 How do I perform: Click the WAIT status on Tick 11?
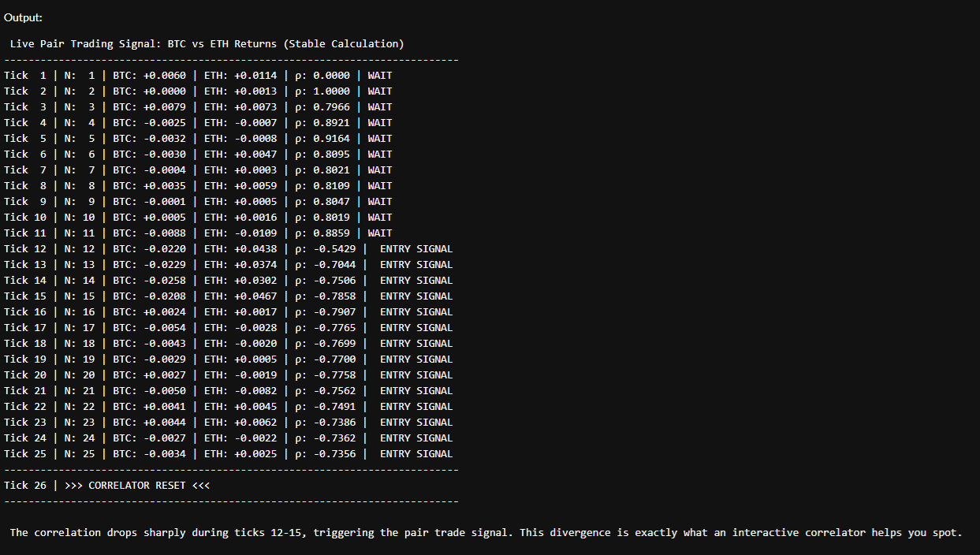379,233
